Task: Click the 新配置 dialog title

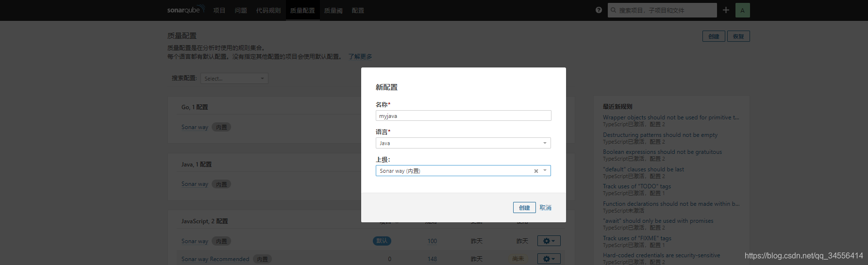Action: coord(386,87)
